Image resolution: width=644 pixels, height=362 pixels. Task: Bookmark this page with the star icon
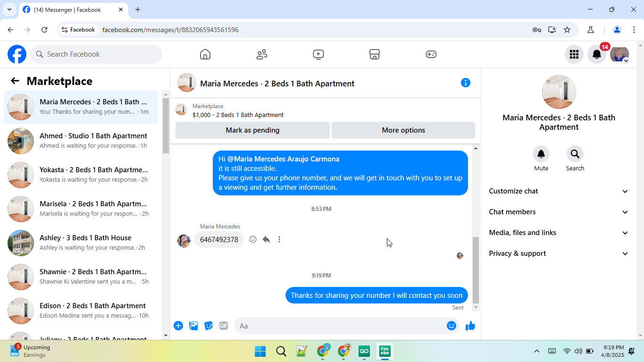point(567,30)
